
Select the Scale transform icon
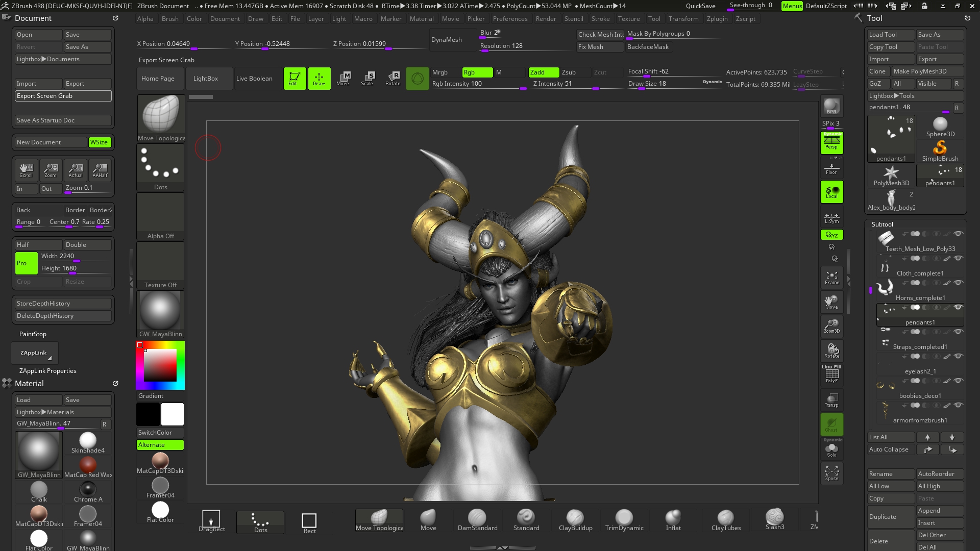pyautogui.click(x=368, y=79)
